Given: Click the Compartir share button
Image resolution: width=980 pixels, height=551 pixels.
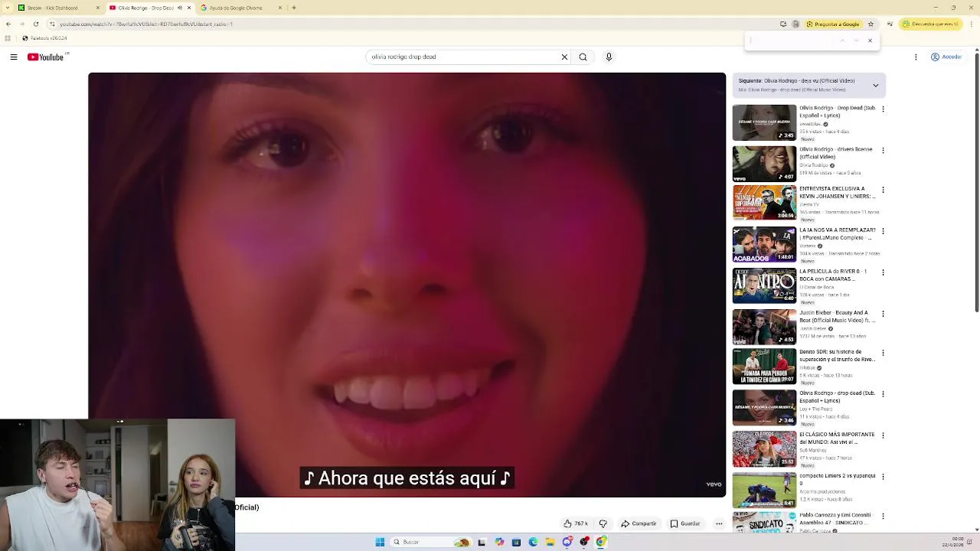Looking at the screenshot, I should (639, 523).
